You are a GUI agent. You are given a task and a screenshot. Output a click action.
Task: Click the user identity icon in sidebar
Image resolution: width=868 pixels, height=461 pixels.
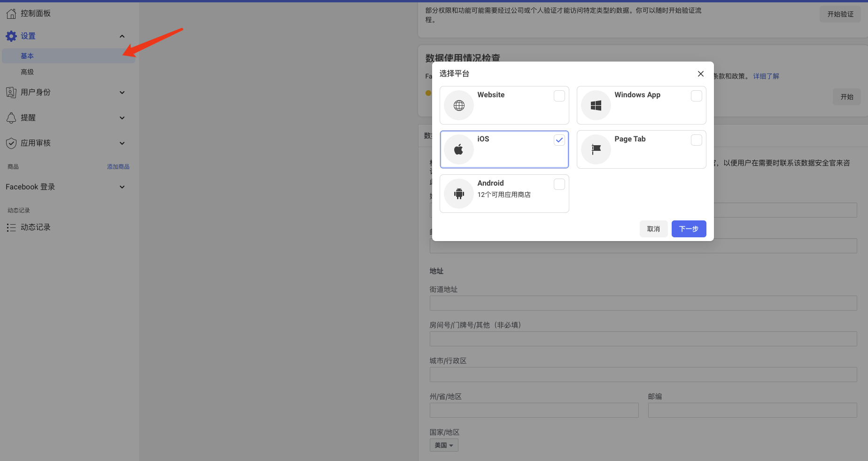tap(11, 93)
